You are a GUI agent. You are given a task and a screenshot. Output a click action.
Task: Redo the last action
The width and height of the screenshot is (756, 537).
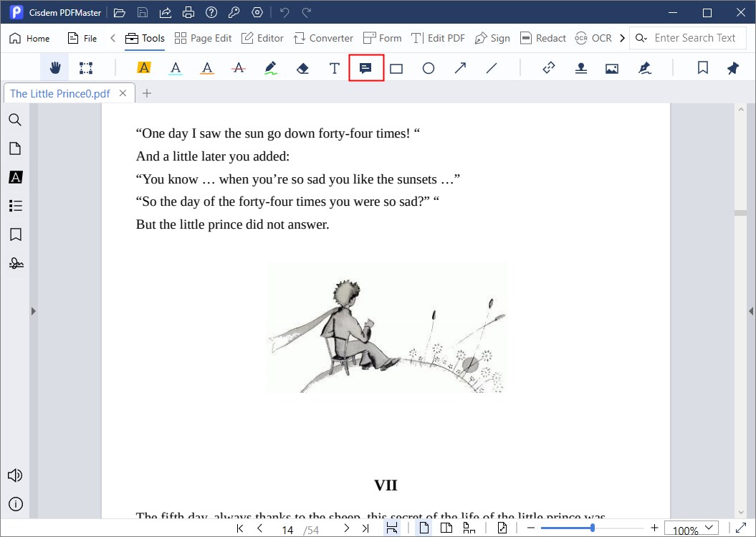click(307, 12)
